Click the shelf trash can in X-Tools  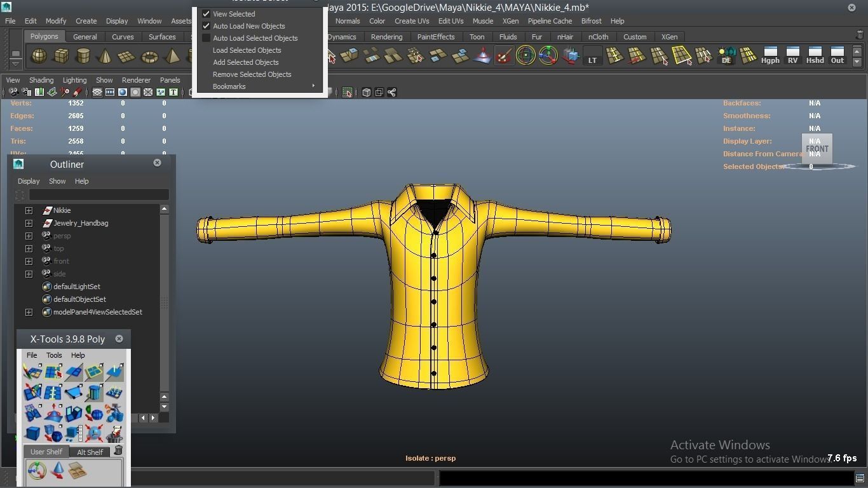pos(118,451)
